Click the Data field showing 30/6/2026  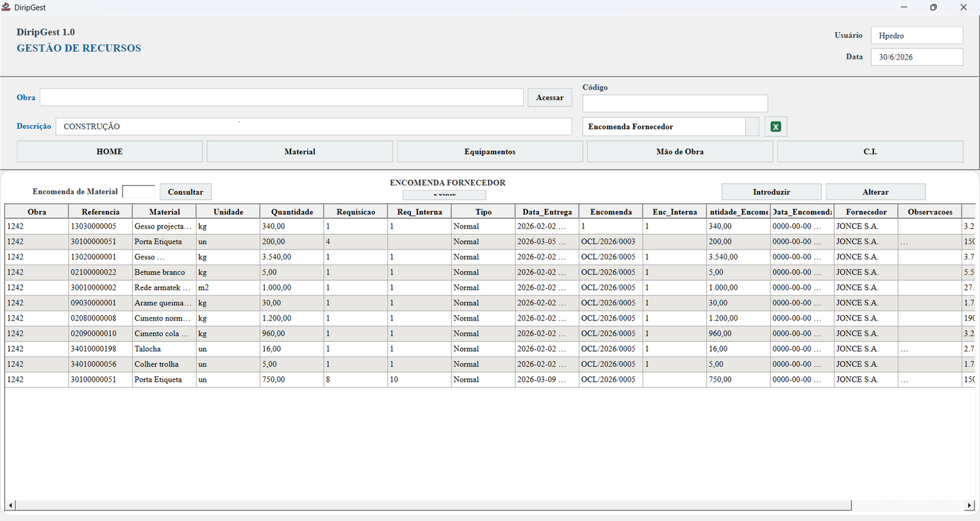917,57
